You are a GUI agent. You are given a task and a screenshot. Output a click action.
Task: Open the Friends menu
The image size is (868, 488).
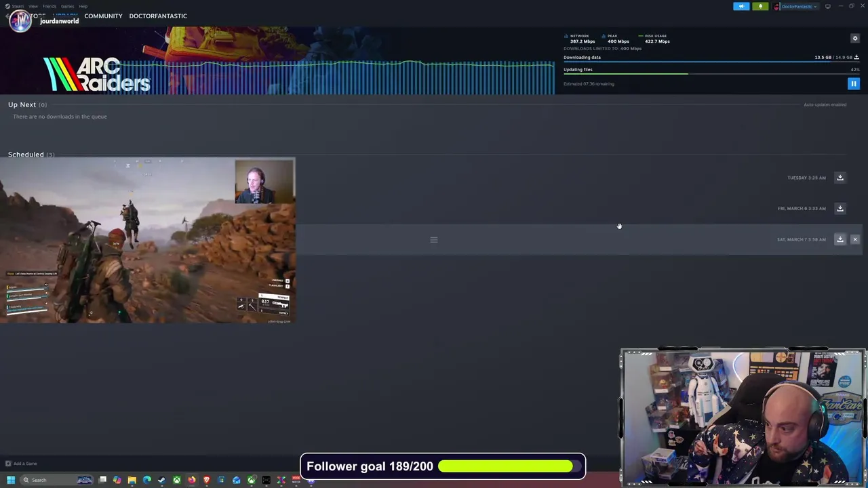pos(50,6)
